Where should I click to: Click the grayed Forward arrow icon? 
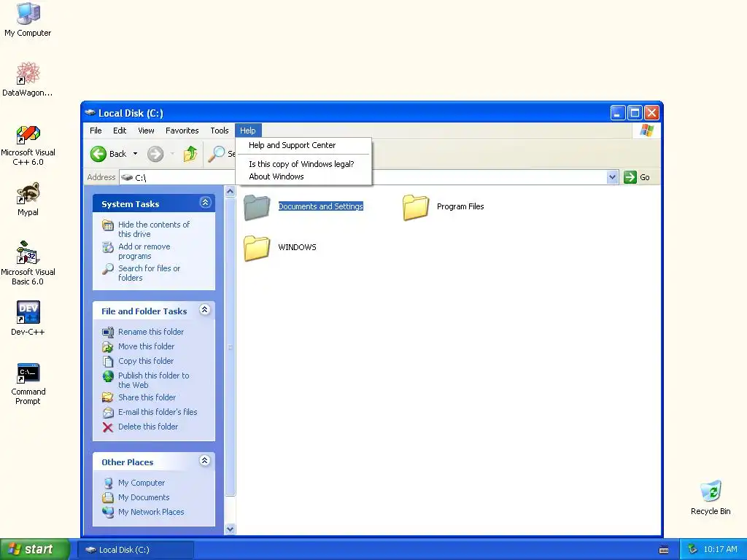pos(155,154)
